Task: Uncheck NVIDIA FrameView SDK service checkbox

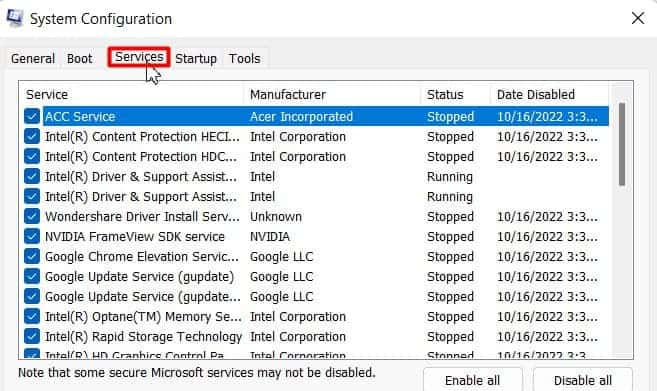Action: pos(32,236)
